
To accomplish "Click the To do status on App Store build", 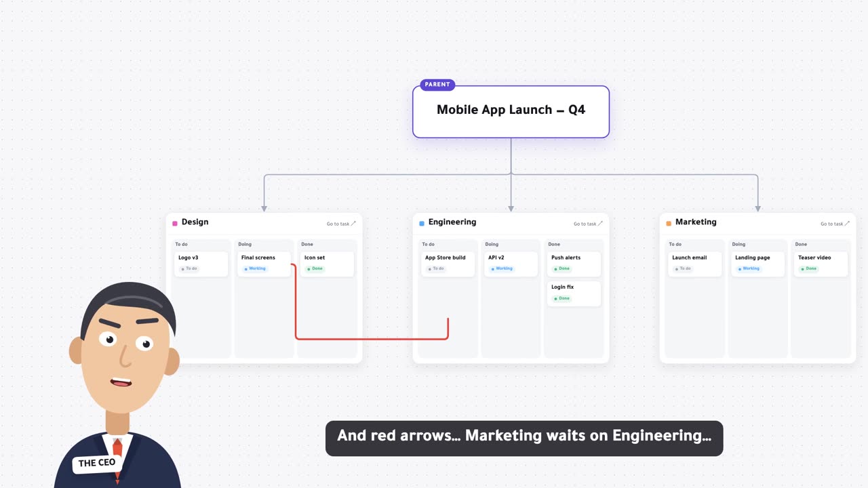I will pyautogui.click(x=436, y=269).
